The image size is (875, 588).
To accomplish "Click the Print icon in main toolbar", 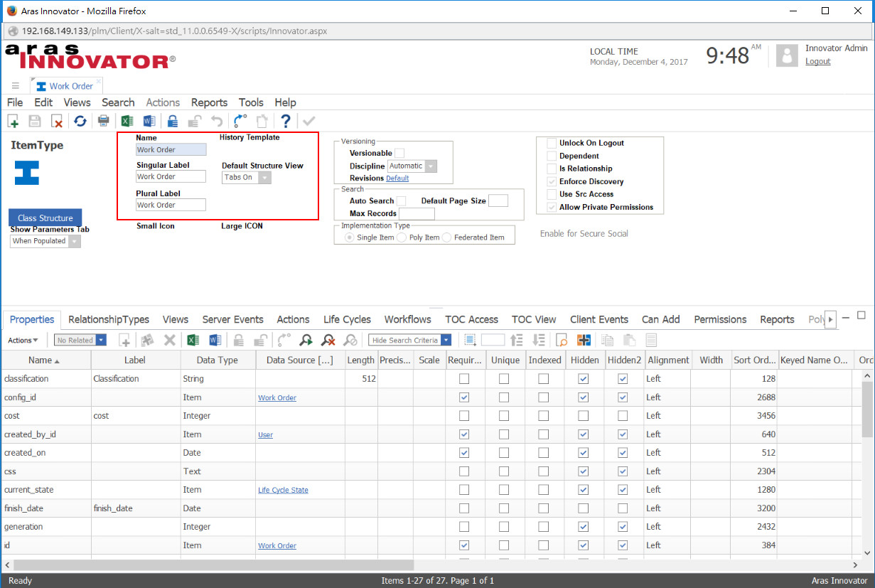I will click(104, 121).
